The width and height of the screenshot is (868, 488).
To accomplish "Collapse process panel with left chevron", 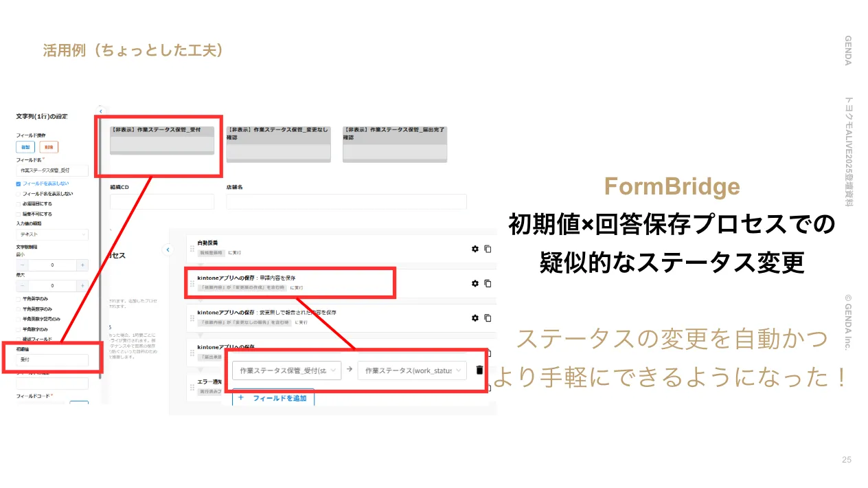I will (x=168, y=249).
